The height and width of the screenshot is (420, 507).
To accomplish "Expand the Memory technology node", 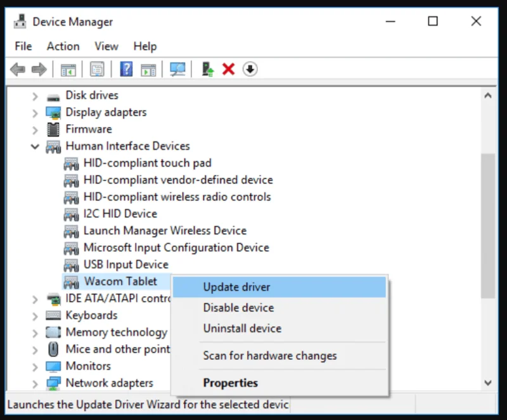I will coord(35,333).
